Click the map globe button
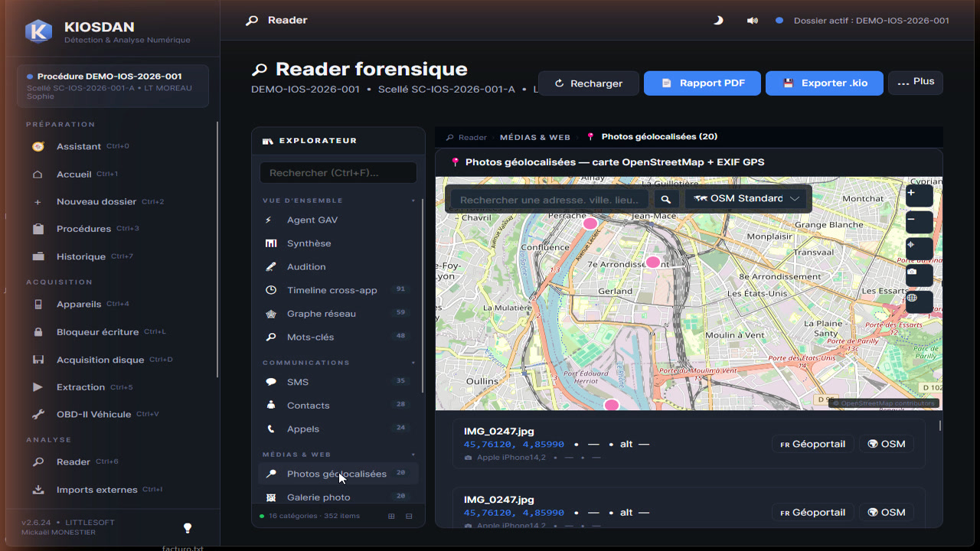Screen dimensions: 980x551 [x=919, y=301]
